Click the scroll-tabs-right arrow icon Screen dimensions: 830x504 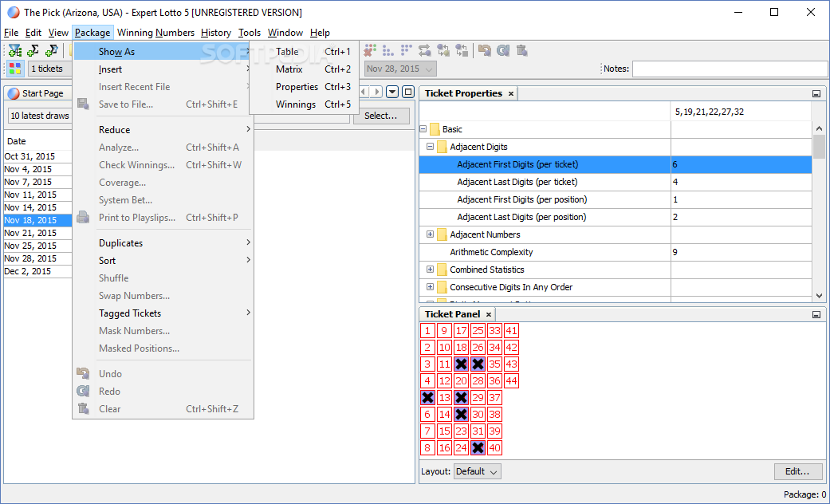(376, 93)
